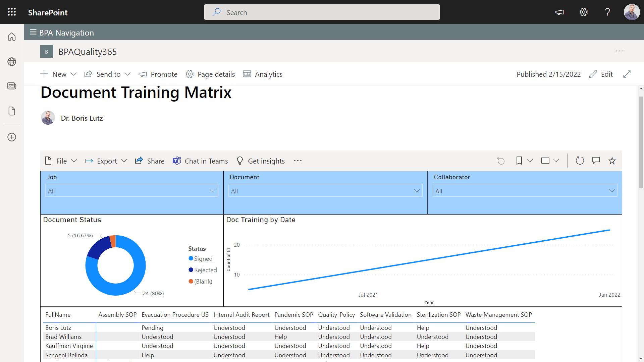Image resolution: width=644 pixels, height=362 pixels.
Task: Click the page vertical scrollbar
Action: click(641, 142)
